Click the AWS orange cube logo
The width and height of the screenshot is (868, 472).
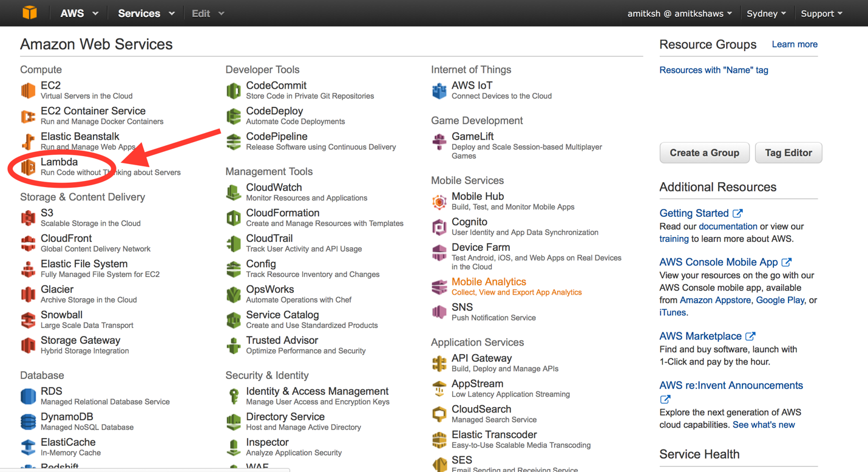pyautogui.click(x=29, y=13)
